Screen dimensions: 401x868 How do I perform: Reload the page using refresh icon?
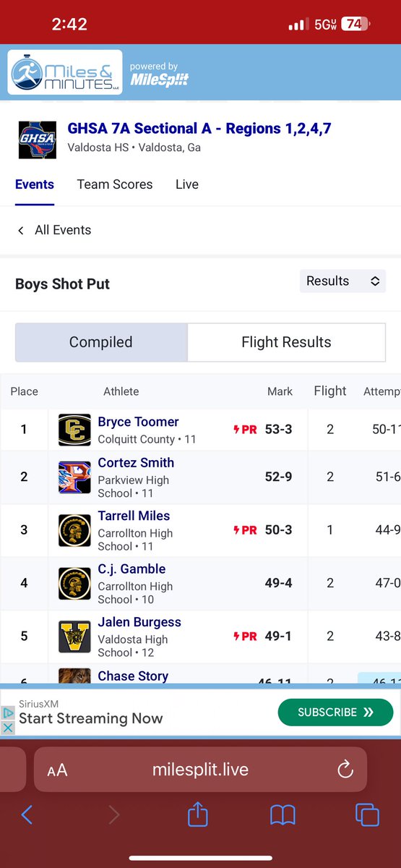[x=345, y=769]
